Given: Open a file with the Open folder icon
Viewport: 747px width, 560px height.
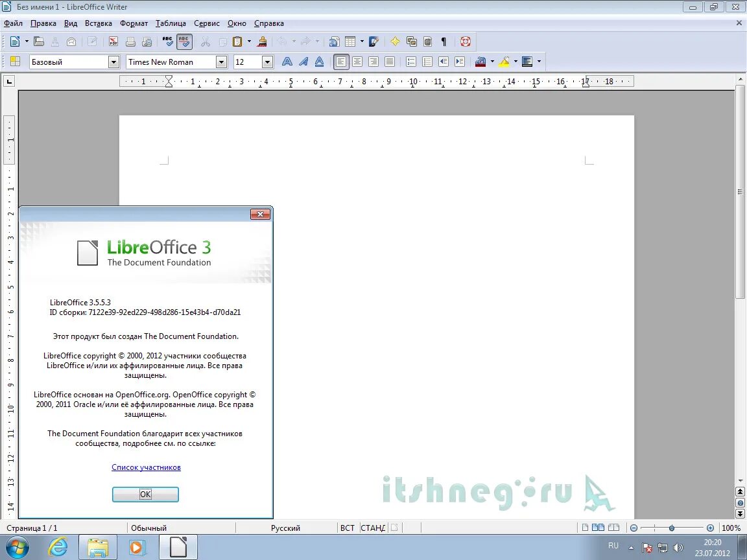Looking at the screenshot, I should coord(39,41).
